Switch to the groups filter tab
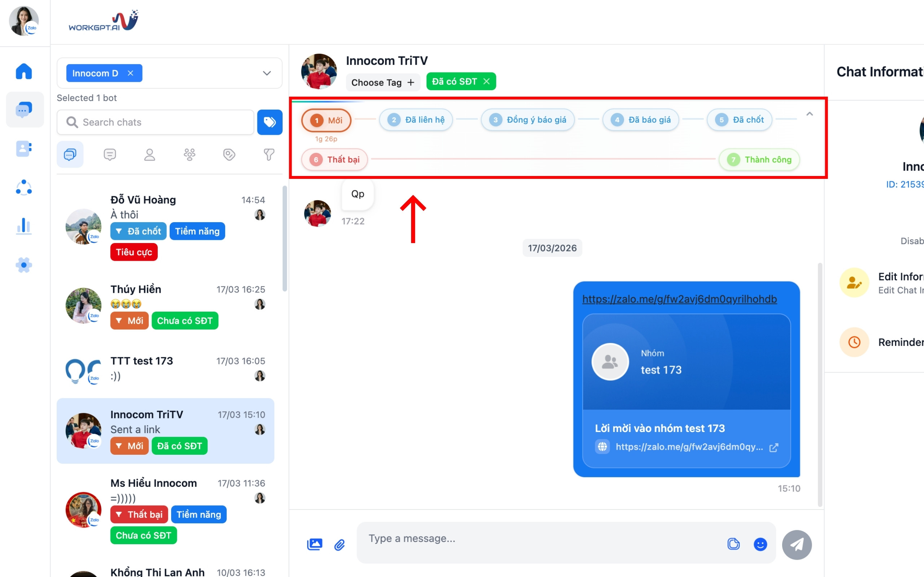The width and height of the screenshot is (924, 577). tap(189, 155)
